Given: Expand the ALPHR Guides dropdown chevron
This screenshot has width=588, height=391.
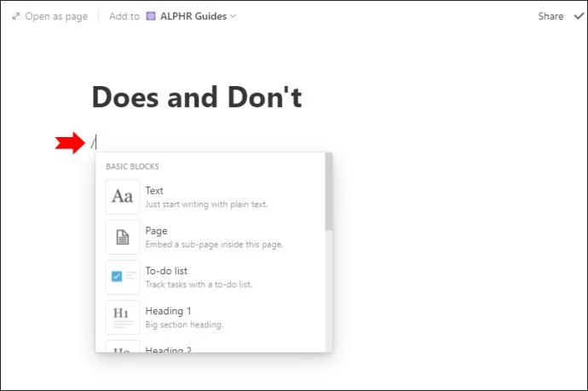Looking at the screenshot, I should (x=233, y=16).
